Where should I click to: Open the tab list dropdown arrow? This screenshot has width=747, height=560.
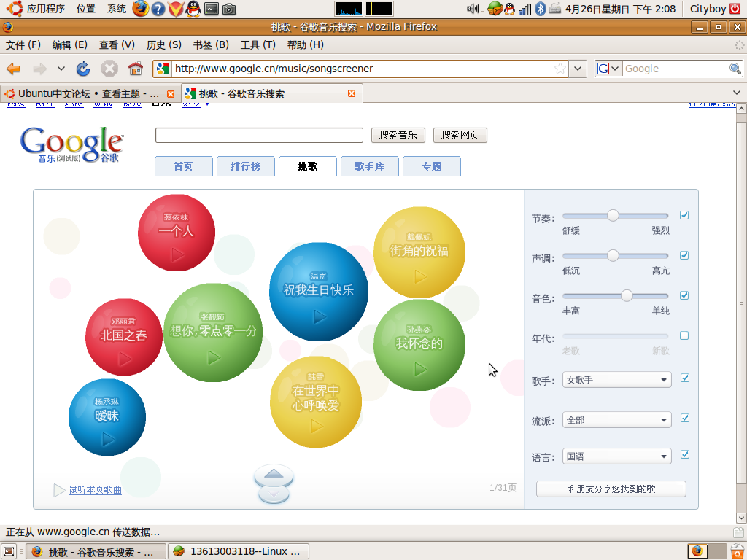(737, 93)
